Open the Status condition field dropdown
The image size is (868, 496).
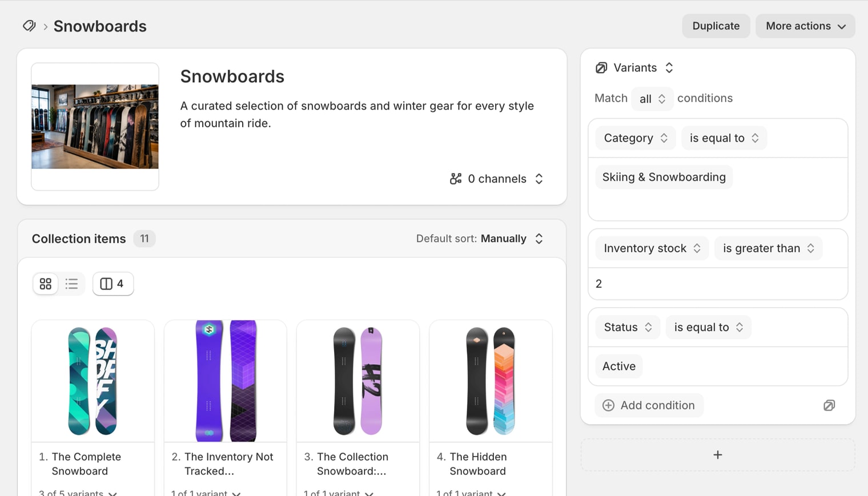pyautogui.click(x=628, y=327)
